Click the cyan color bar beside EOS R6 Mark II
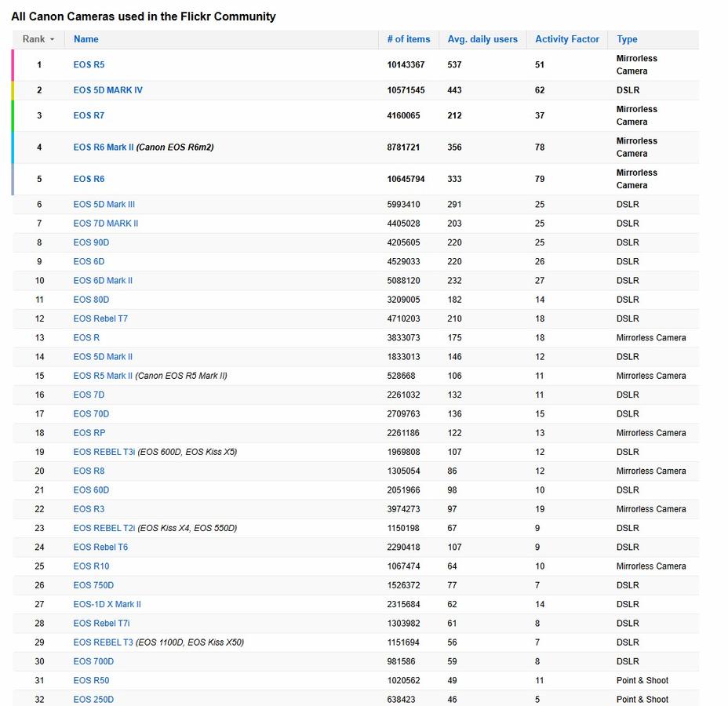 13,147
